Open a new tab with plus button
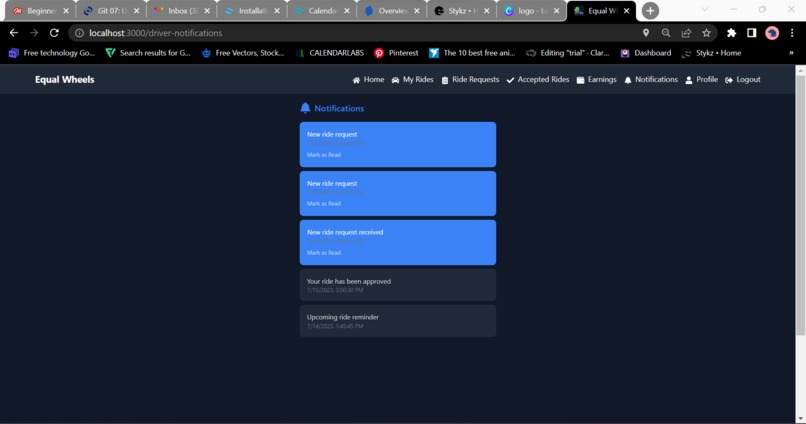806x424 pixels. click(x=650, y=11)
